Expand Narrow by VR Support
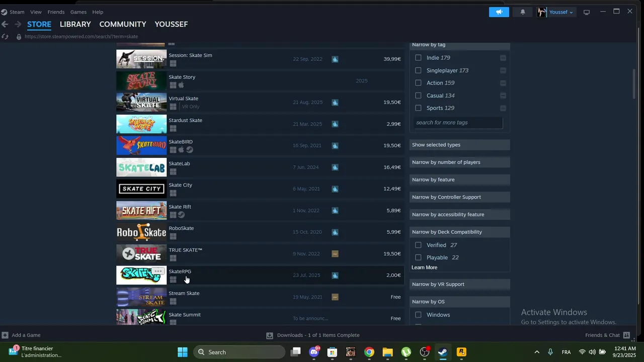The height and width of the screenshot is (362, 644). pyautogui.click(x=459, y=284)
